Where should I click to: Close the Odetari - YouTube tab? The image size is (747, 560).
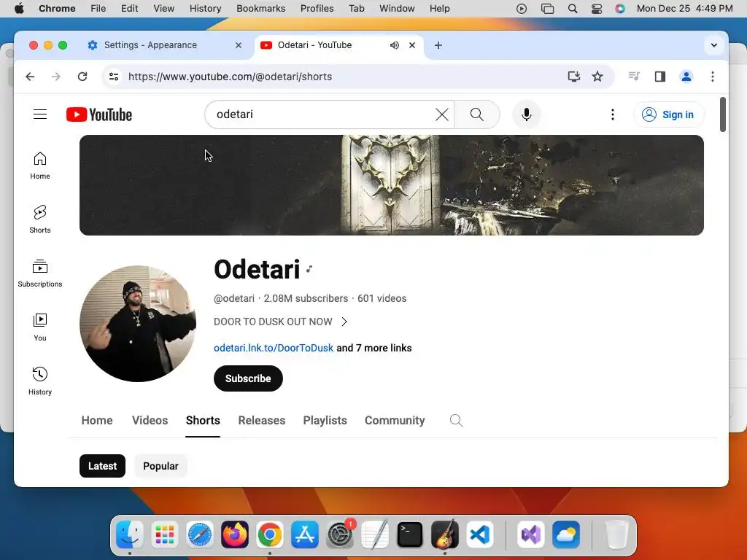[412, 45]
